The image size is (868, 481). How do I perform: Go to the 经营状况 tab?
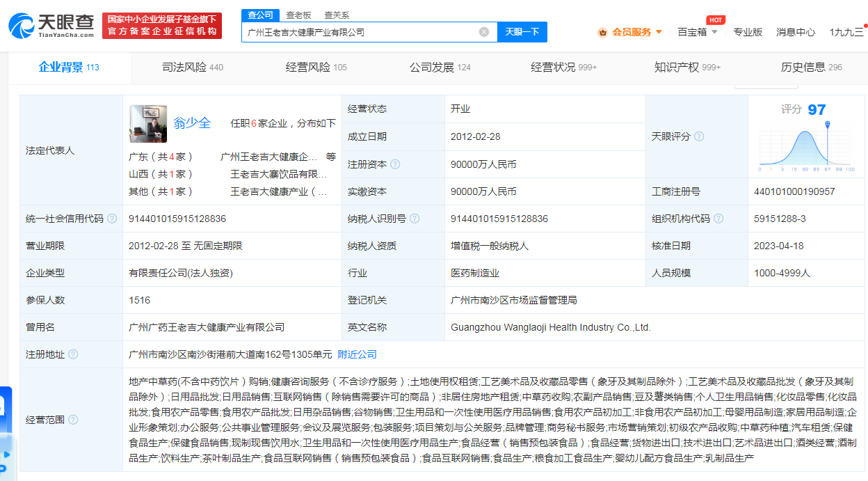[564, 68]
